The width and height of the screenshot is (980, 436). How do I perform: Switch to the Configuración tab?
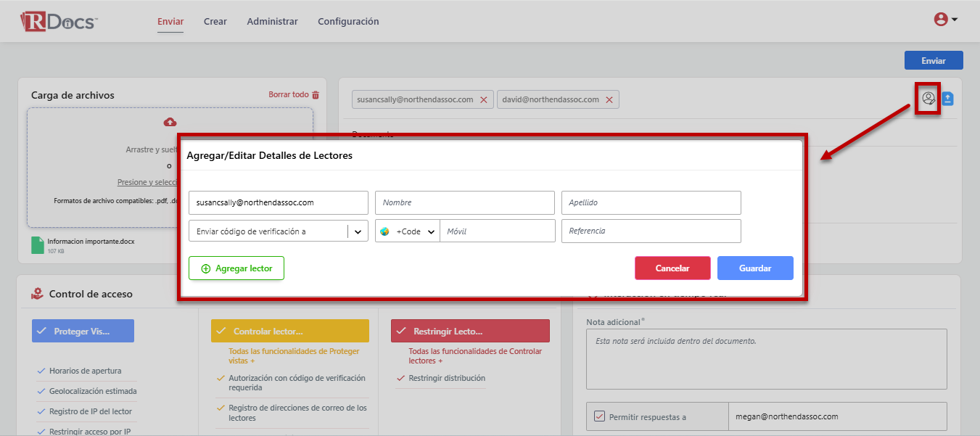348,22
